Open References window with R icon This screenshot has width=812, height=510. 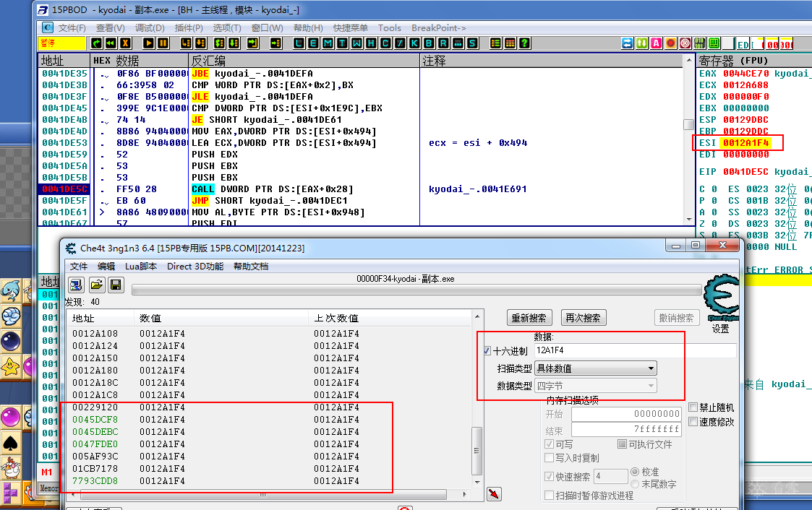pyautogui.click(x=444, y=43)
